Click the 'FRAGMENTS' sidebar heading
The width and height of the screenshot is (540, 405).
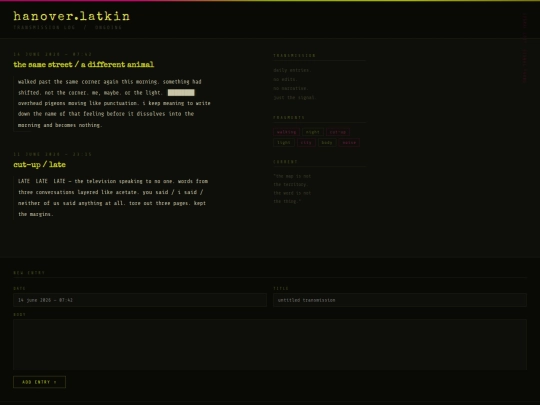[x=289, y=117]
